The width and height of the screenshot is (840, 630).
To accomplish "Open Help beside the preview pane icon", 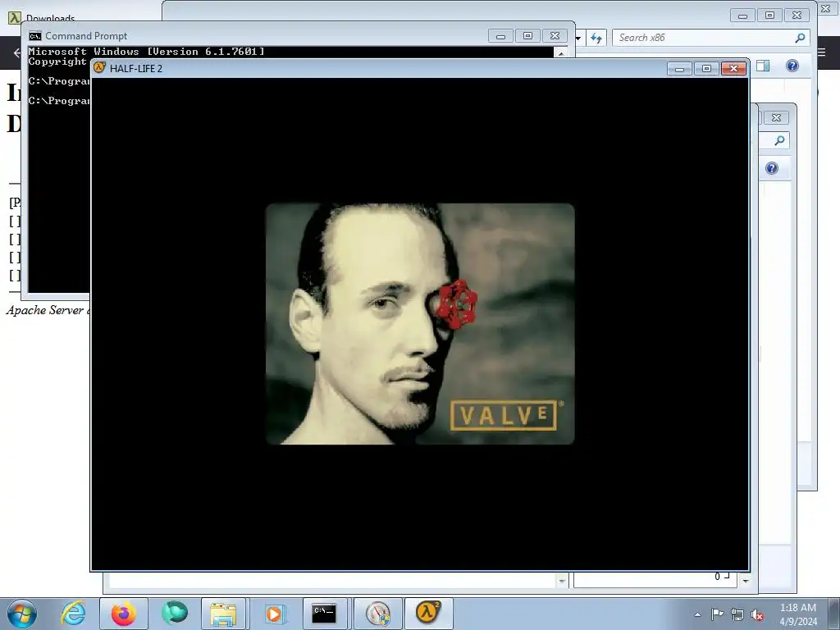I will 792,66.
